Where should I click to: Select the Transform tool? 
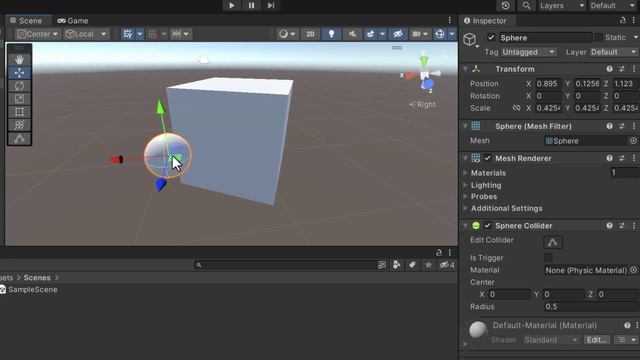tap(19, 125)
